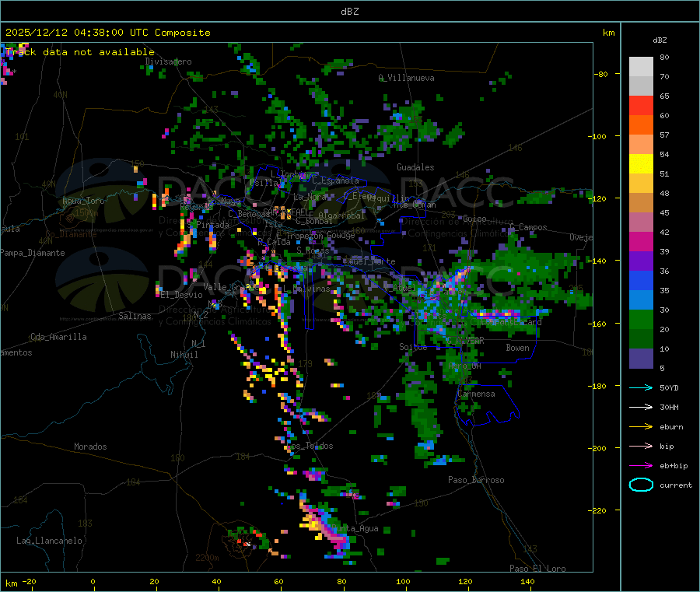
Task: Click the 'Divisadero' map label
Action: (x=168, y=61)
